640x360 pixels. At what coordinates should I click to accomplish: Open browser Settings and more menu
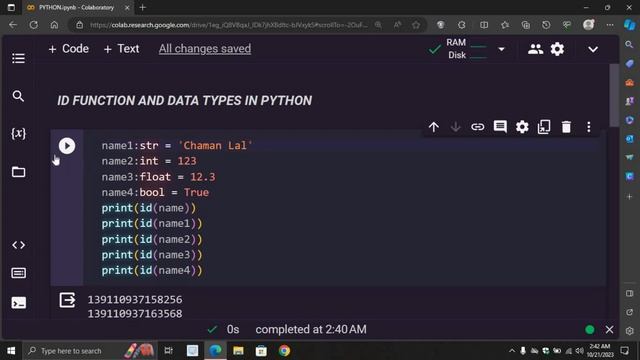click(x=610, y=25)
